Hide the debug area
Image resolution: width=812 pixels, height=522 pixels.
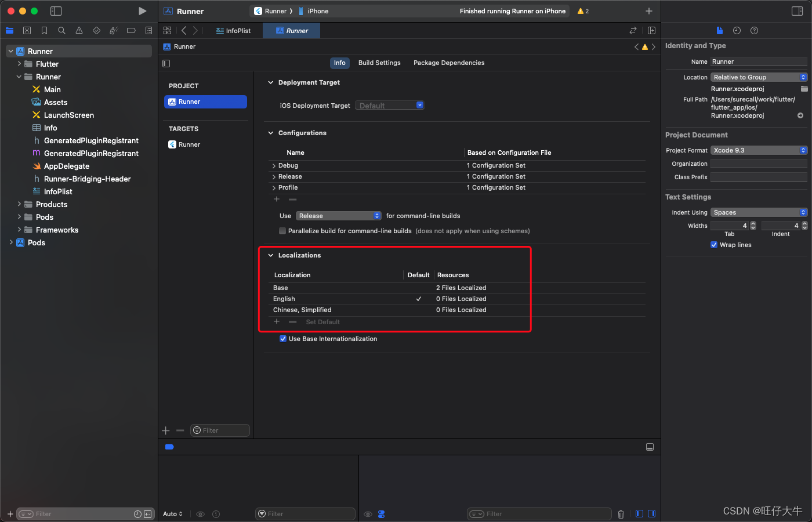650,447
